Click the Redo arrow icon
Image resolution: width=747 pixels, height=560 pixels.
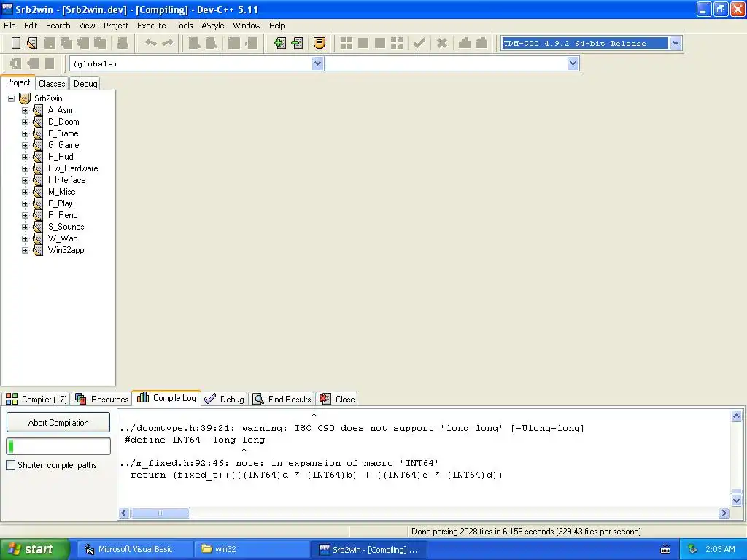168,43
